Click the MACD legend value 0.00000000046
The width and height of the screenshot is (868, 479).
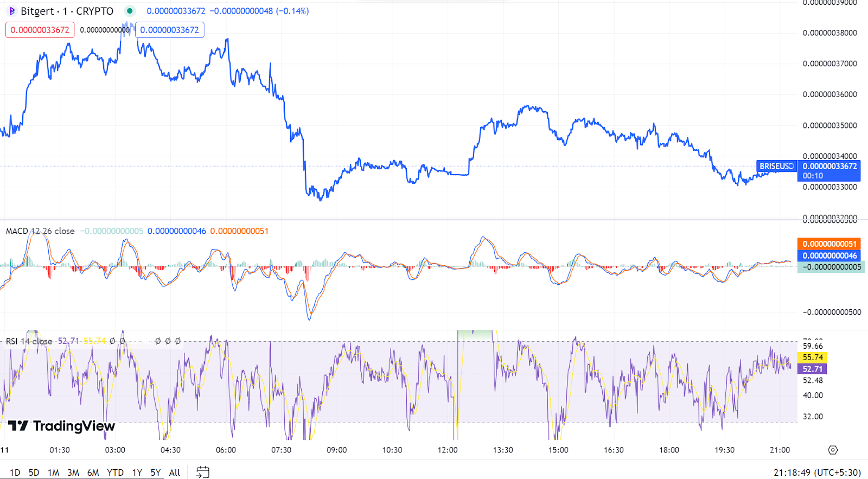(x=177, y=231)
